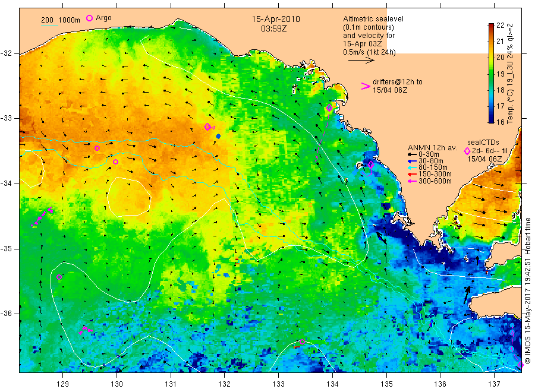Click the 'sealCTDs' legend heading

point(483,143)
